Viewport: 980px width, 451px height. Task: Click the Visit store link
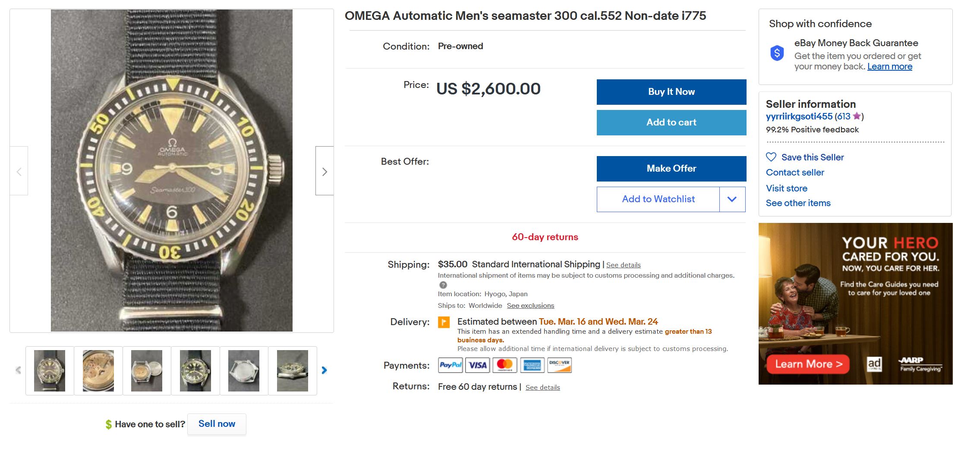pos(786,188)
